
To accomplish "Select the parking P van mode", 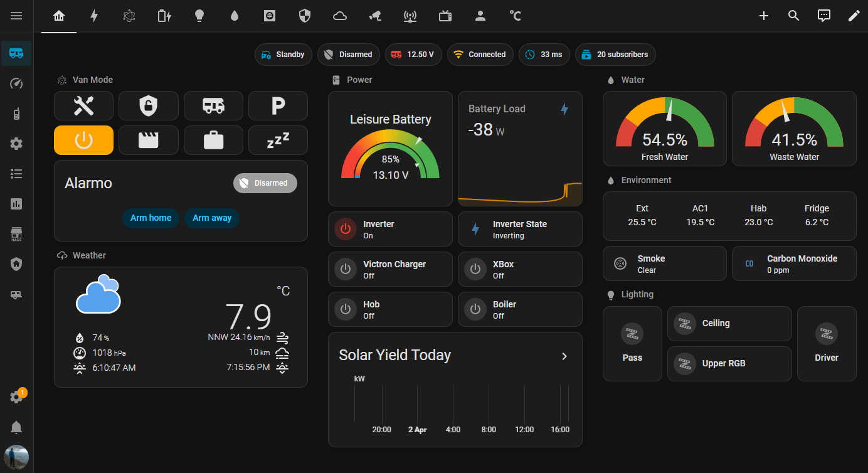I will [278, 105].
